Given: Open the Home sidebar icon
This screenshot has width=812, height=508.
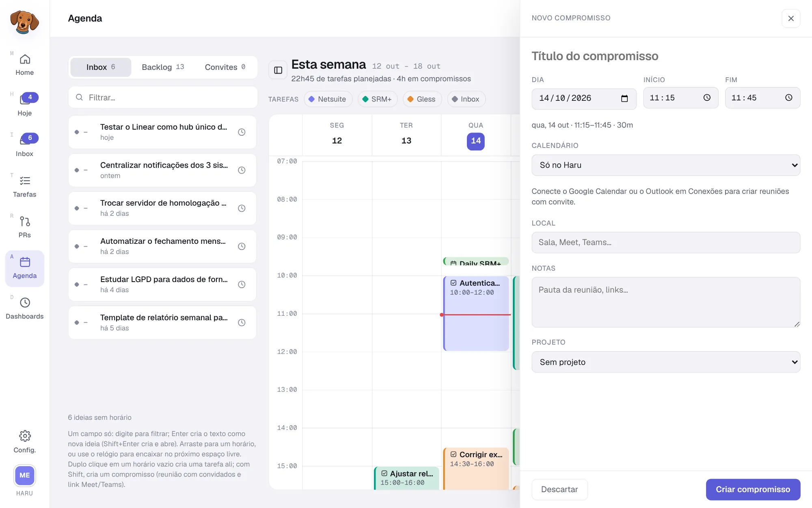Looking at the screenshot, I should coord(25,59).
